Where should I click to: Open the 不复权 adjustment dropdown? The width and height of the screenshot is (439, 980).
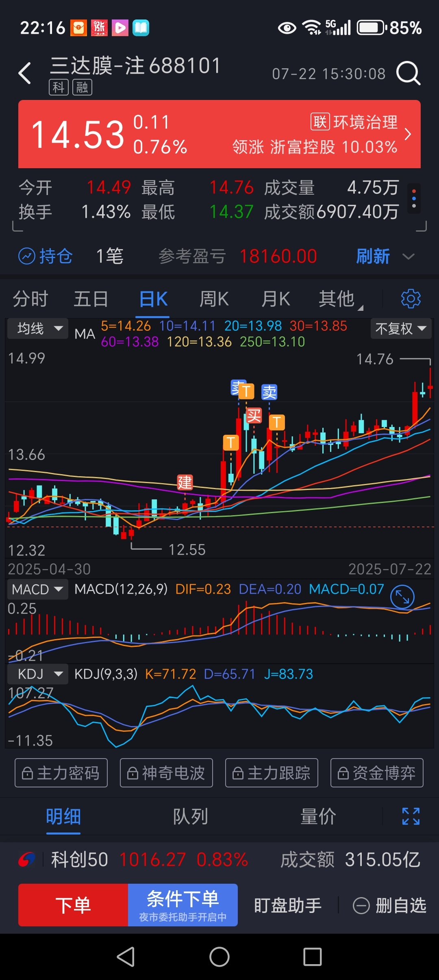pos(401,328)
